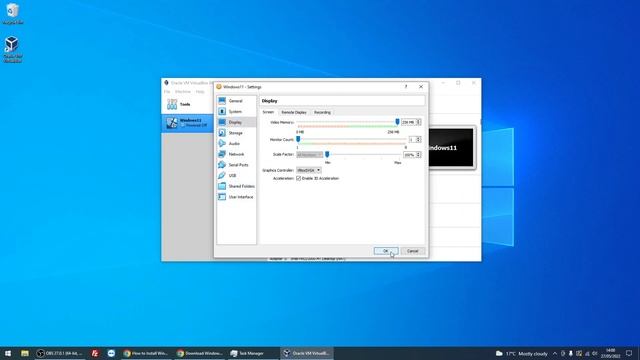
Task: Select the Display settings category
Action: click(x=236, y=122)
